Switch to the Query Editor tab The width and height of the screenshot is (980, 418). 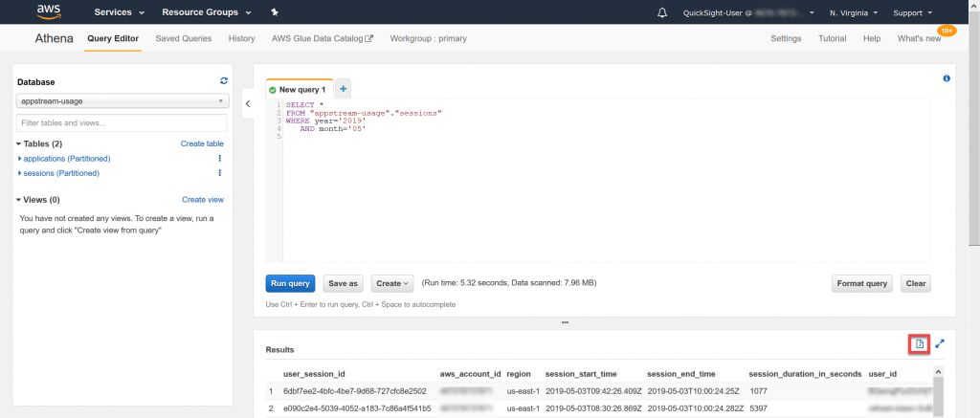tap(113, 38)
